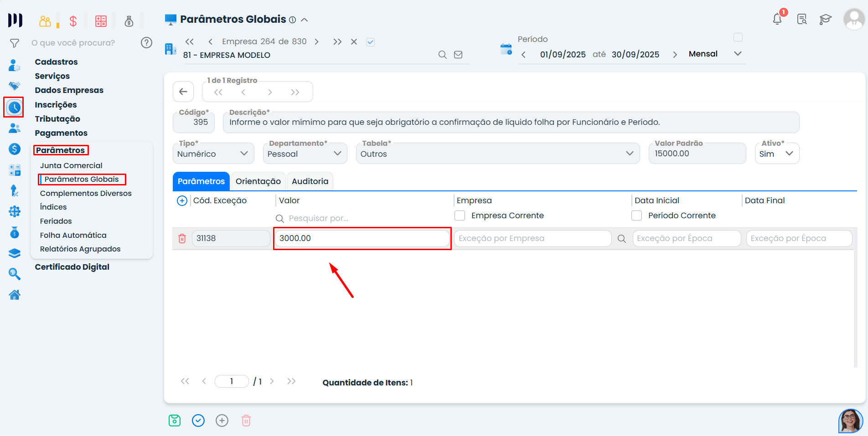Click the home icon in sidebar
This screenshot has height=436, width=868.
tap(15, 295)
